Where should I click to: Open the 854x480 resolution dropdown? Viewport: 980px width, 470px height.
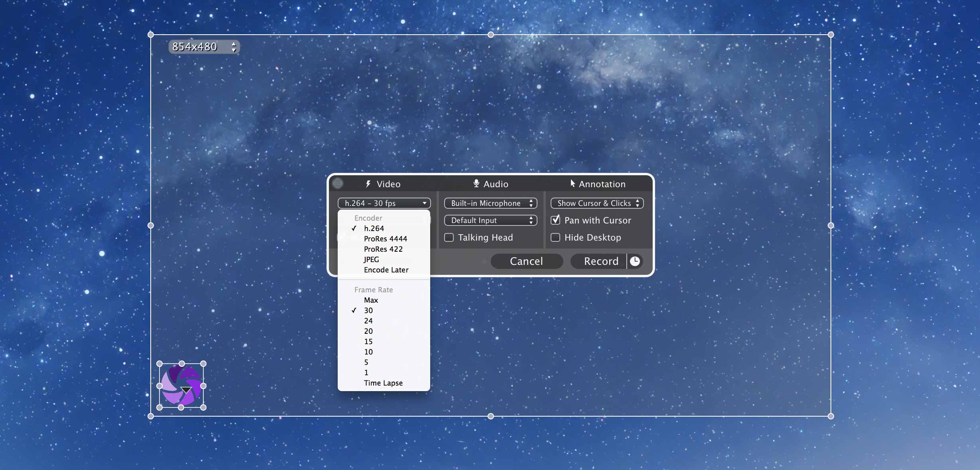point(204,47)
